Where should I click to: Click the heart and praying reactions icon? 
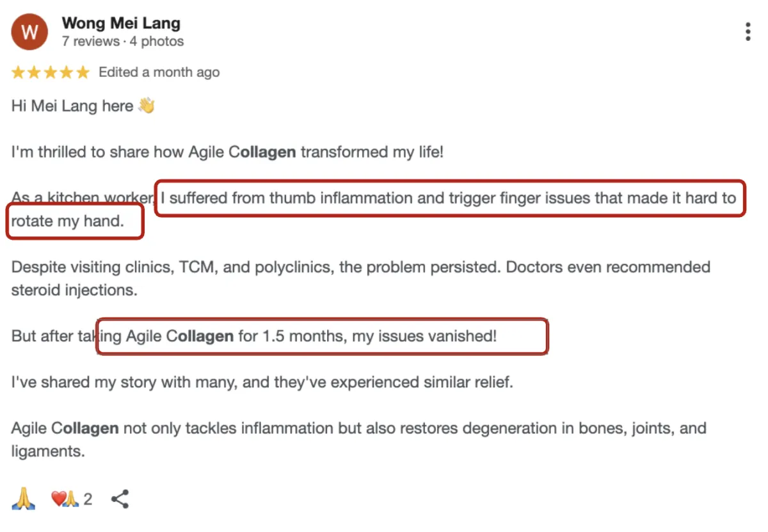pos(64,499)
